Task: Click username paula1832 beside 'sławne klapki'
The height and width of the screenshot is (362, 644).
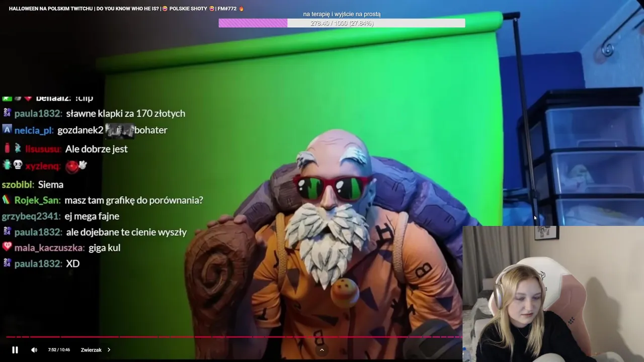Action: (38, 114)
